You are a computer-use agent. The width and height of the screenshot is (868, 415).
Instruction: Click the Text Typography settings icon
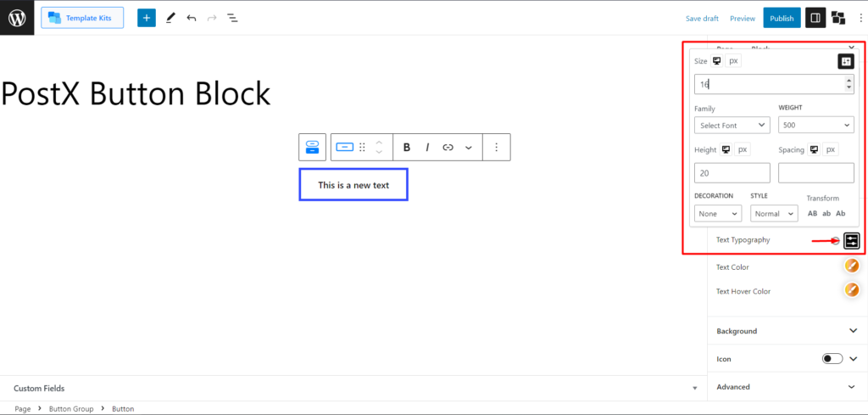[x=851, y=240]
